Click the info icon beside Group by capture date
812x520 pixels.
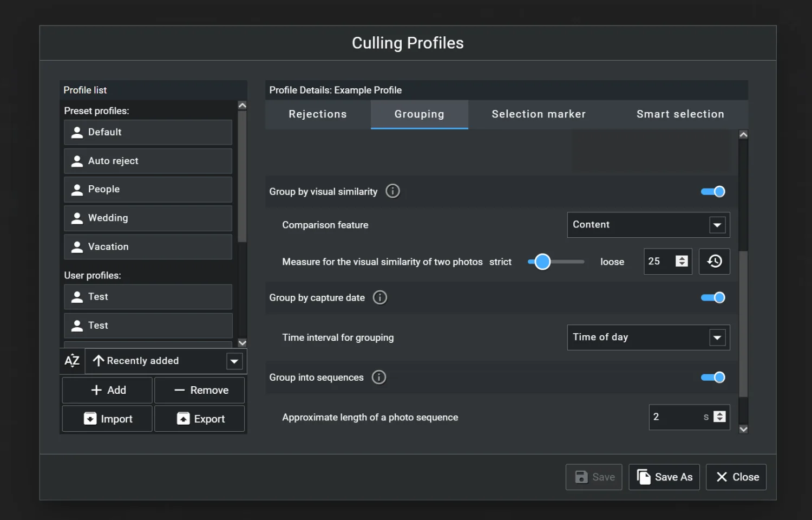[x=380, y=297]
